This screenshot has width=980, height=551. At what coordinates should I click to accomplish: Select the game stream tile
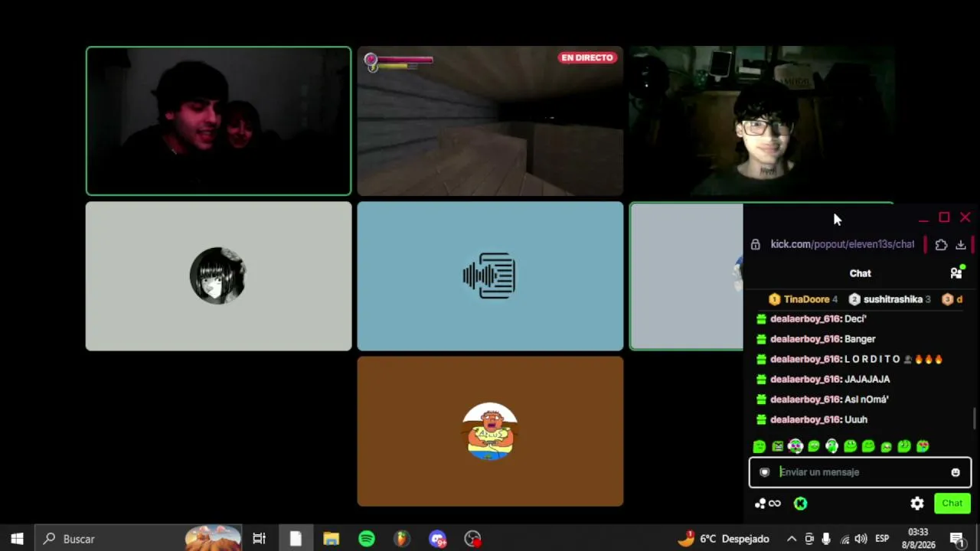(x=490, y=121)
